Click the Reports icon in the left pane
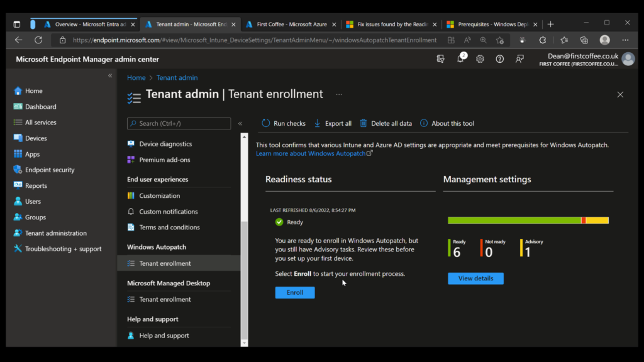Image resolution: width=644 pixels, height=362 pixels. click(x=19, y=185)
